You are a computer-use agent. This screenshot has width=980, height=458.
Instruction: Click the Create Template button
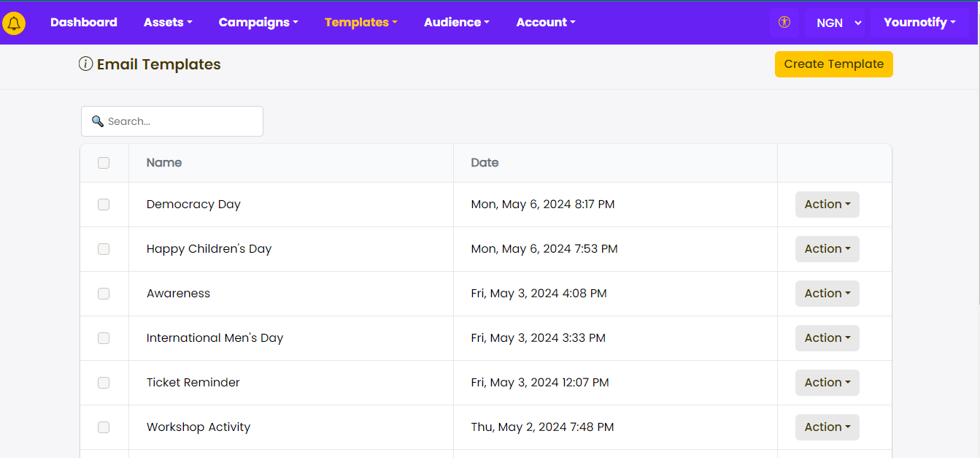click(834, 64)
